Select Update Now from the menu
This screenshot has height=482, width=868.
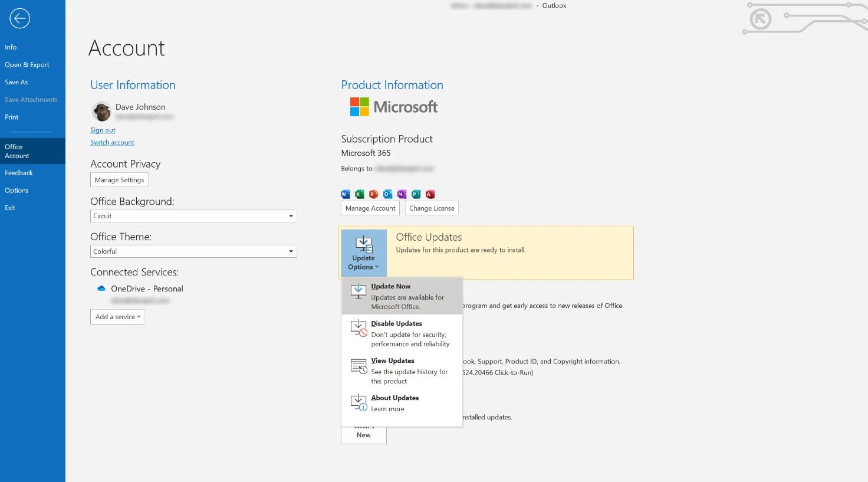[402, 296]
